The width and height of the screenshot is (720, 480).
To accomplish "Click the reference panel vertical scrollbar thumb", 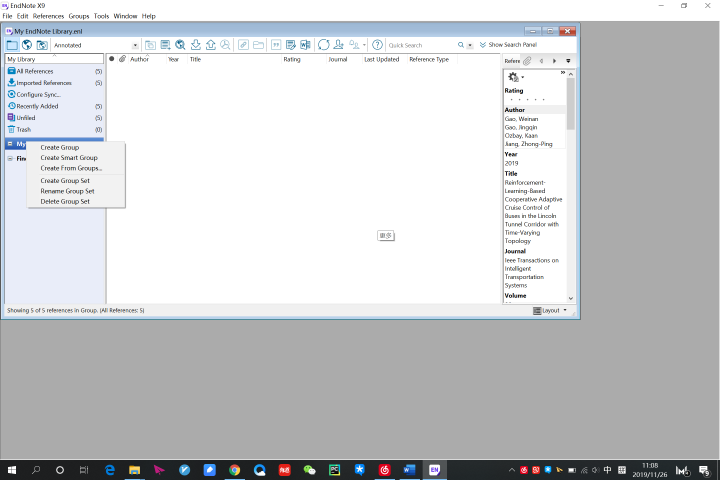I will [571, 104].
